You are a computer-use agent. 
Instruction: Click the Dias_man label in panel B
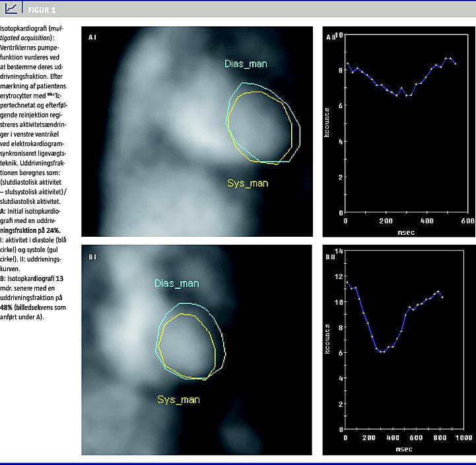176,284
